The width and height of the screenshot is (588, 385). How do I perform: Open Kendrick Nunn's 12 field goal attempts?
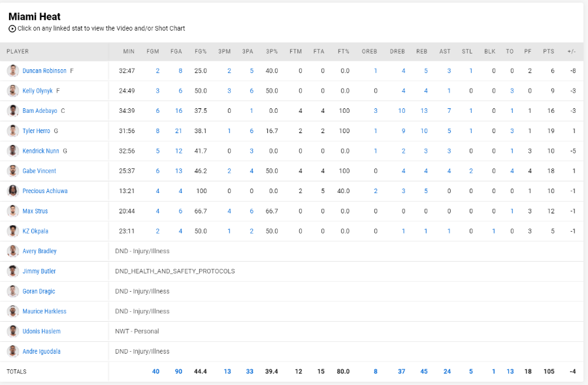[178, 151]
